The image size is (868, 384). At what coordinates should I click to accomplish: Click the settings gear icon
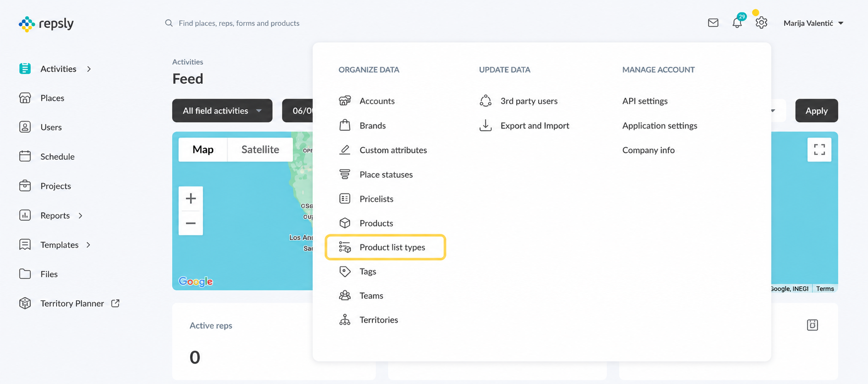tap(761, 23)
